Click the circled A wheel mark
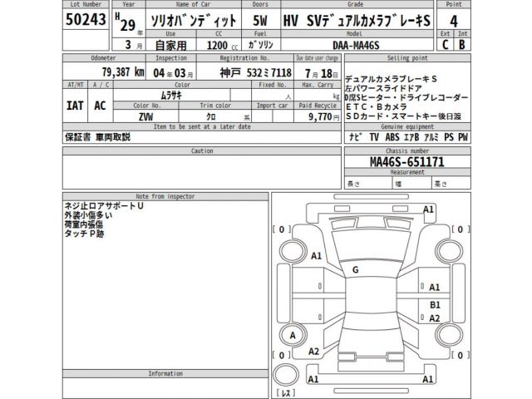The width and height of the screenshot is (532, 399). 293,336
